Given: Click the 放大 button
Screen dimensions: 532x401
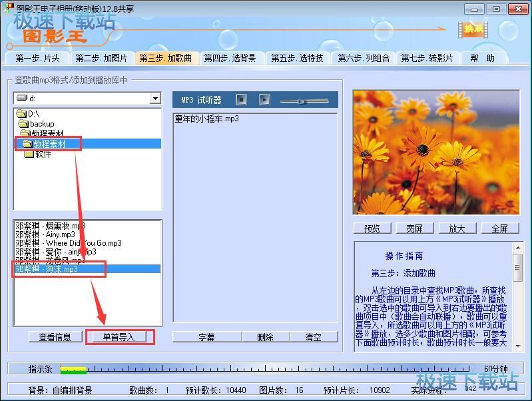Looking at the screenshot, I should (457, 228).
